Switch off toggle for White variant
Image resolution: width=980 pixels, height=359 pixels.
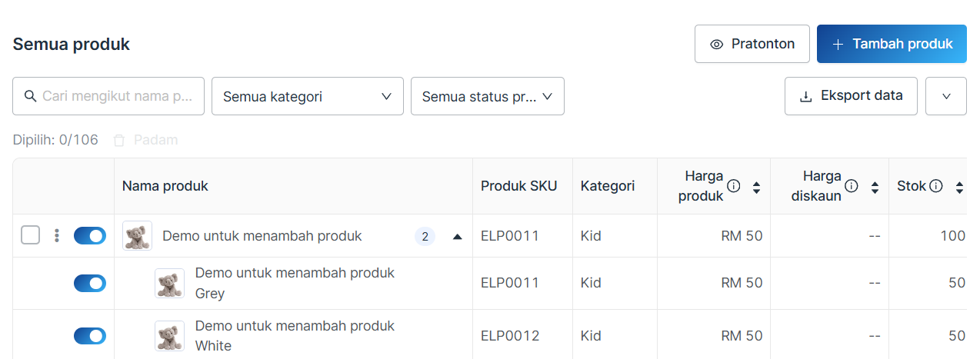click(90, 336)
